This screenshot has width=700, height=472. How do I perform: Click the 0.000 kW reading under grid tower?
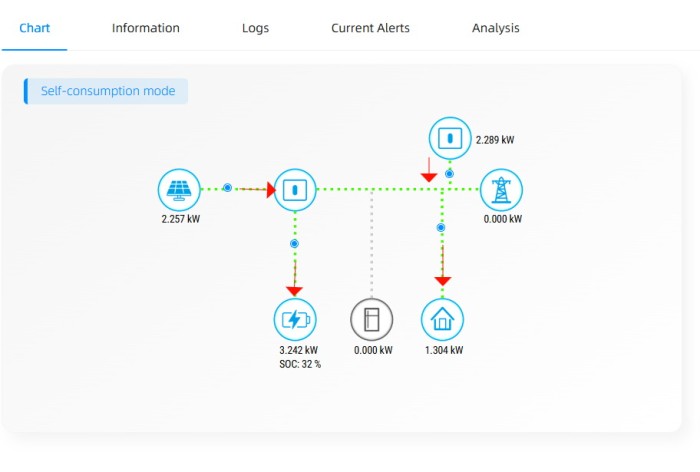(502, 219)
